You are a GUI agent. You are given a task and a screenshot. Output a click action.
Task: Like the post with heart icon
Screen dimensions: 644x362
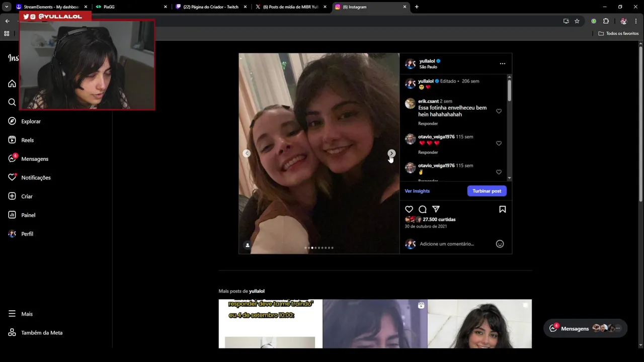409,209
